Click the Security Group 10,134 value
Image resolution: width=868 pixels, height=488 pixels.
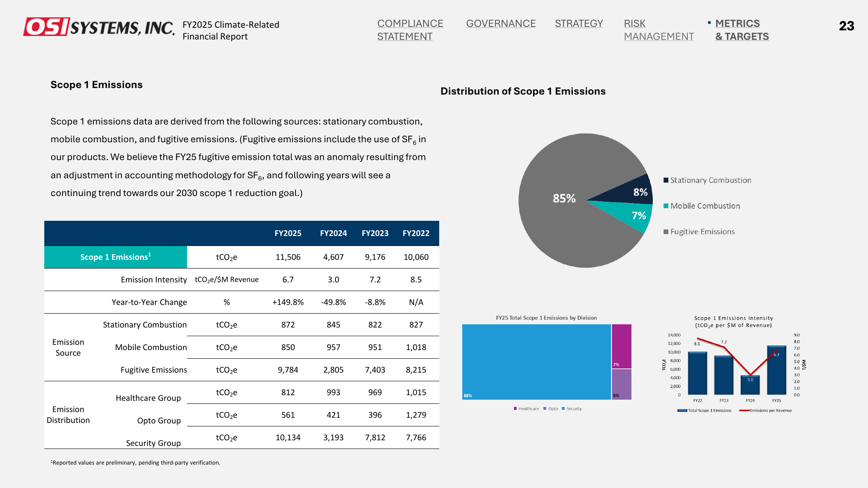click(288, 438)
